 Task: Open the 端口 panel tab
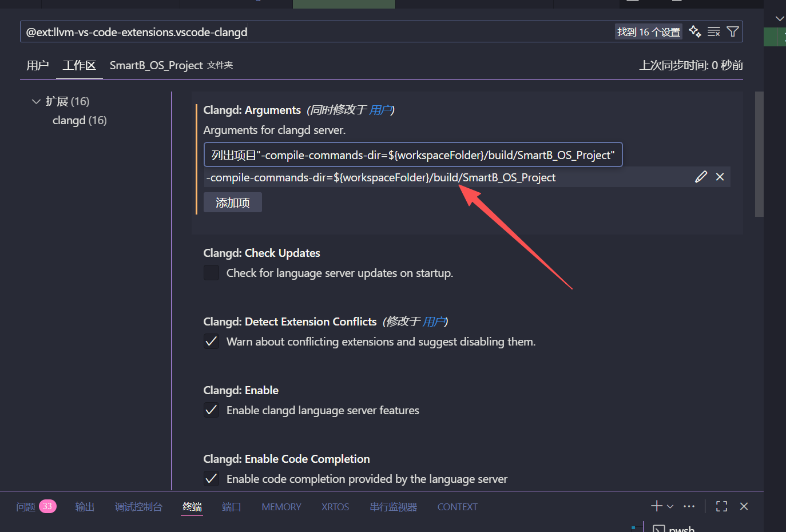point(232,507)
